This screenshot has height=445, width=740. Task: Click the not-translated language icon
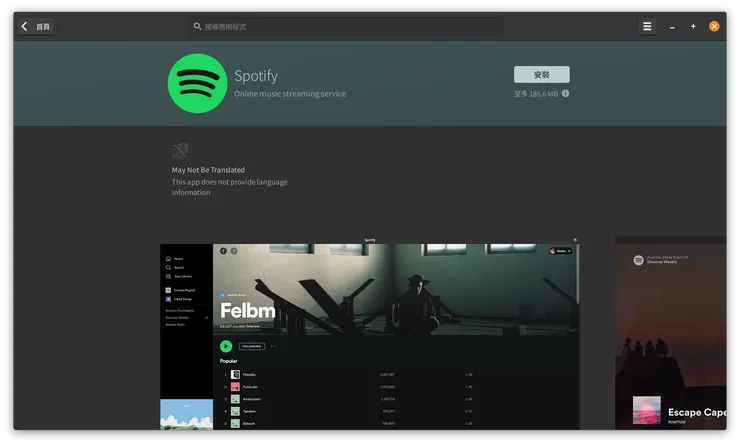(x=180, y=151)
